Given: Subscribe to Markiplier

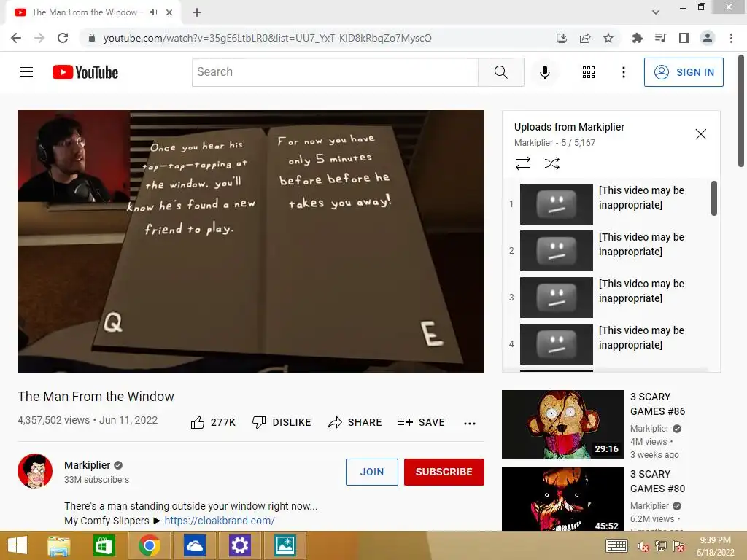Looking at the screenshot, I should point(444,472).
